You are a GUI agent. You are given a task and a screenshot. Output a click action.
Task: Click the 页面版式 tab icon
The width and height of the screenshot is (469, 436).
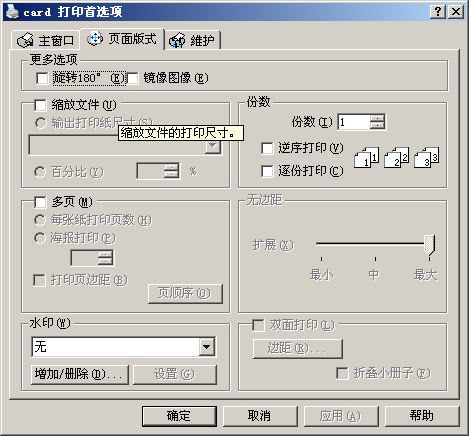point(95,39)
